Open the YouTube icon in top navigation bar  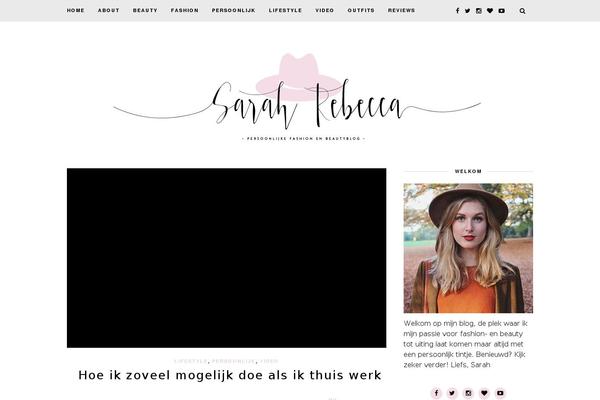coord(502,11)
